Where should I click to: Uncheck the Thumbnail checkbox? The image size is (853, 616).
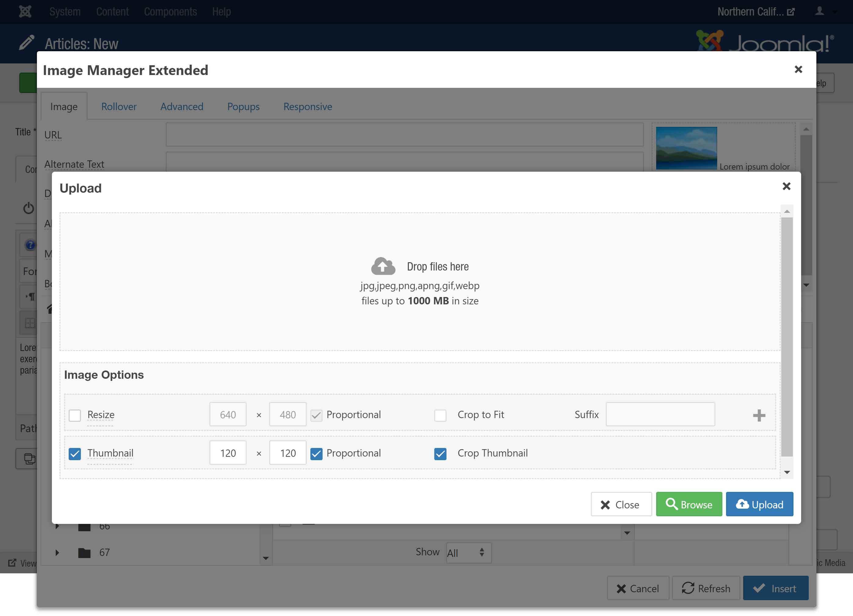[x=75, y=454]
